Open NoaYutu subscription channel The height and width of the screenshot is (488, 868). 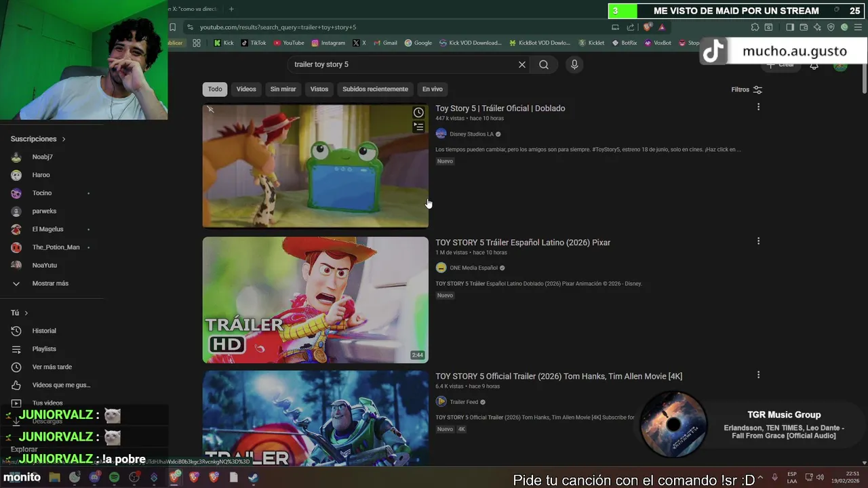tap(44, 265)
